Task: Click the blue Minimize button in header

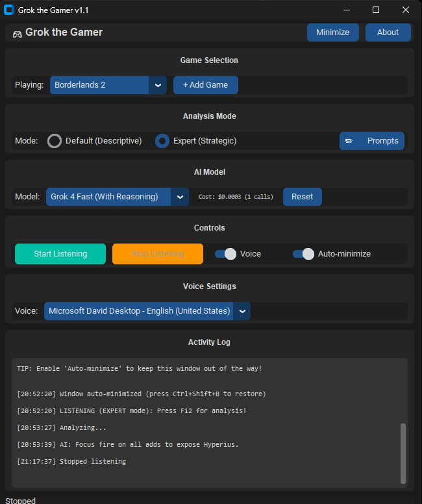Action: [x=332, y=32]
